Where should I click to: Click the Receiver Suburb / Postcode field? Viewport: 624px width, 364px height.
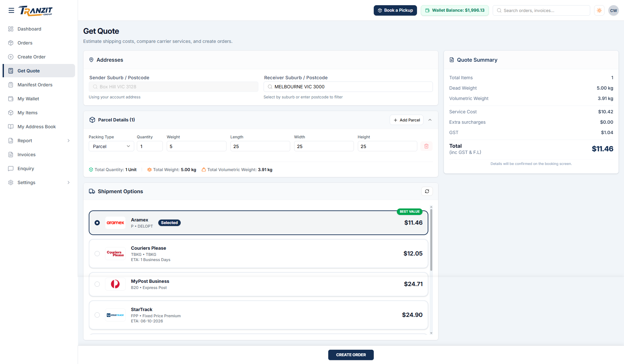pyautogui.click(x=348, y=87)
